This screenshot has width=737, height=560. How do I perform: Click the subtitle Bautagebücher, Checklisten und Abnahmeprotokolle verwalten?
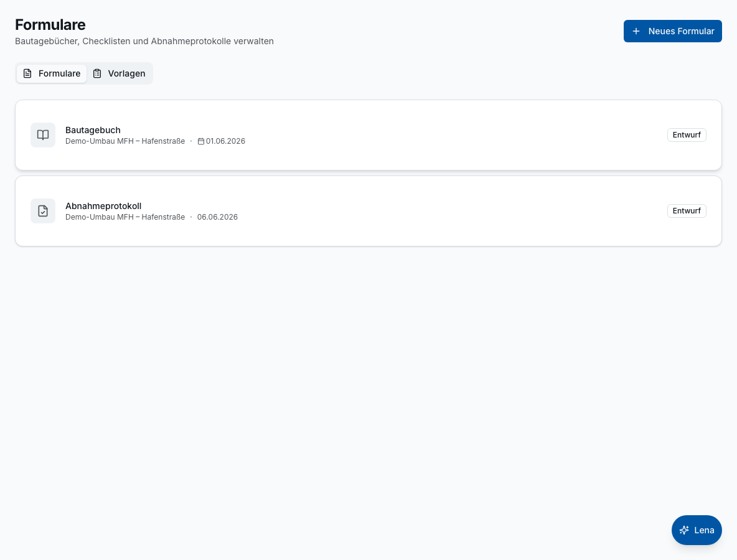click(x=144, y=41)
